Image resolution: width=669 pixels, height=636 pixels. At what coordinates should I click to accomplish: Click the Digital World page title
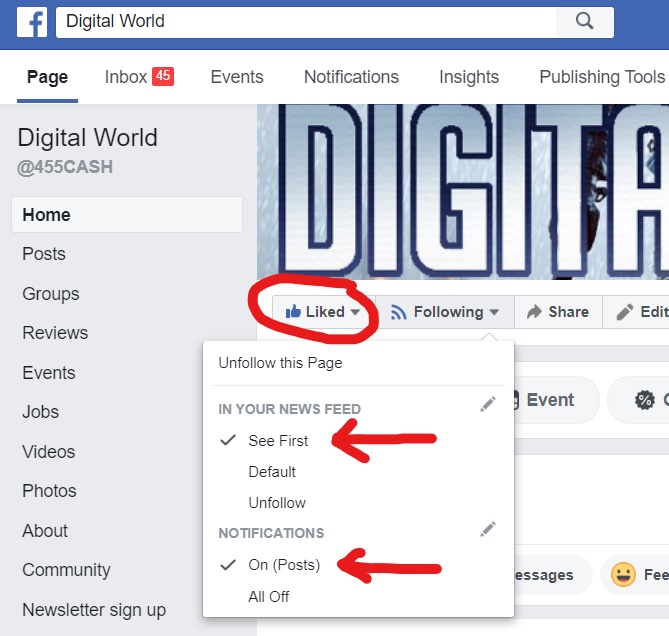pos(87,137)
